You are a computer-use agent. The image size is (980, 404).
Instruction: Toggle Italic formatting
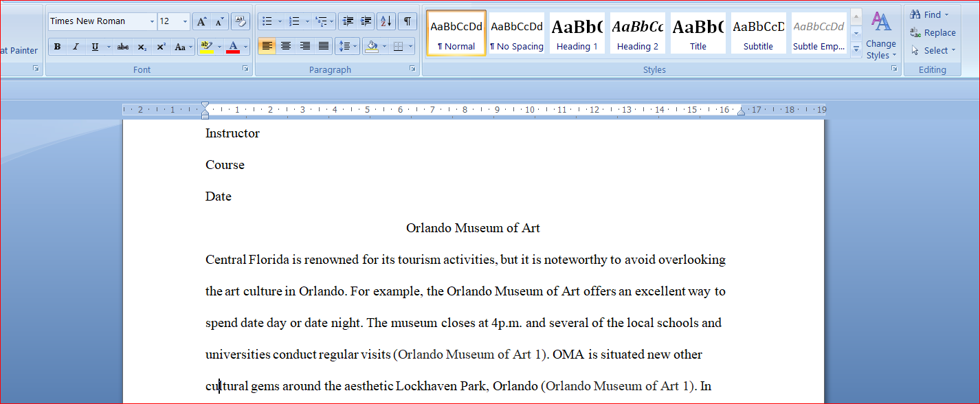point(76,47)
